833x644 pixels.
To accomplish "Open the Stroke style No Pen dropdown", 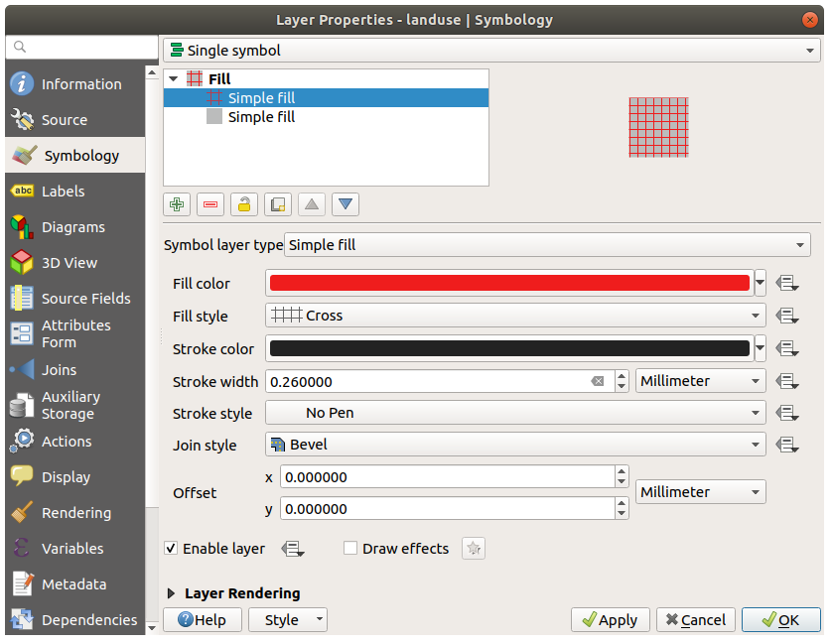I will click(515, 413).
